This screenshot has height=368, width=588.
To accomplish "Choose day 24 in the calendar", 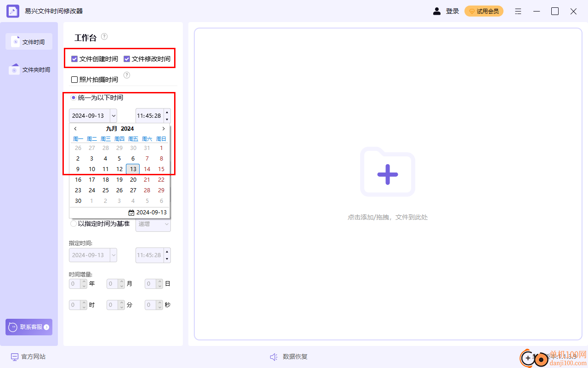I will pos(92,190).
